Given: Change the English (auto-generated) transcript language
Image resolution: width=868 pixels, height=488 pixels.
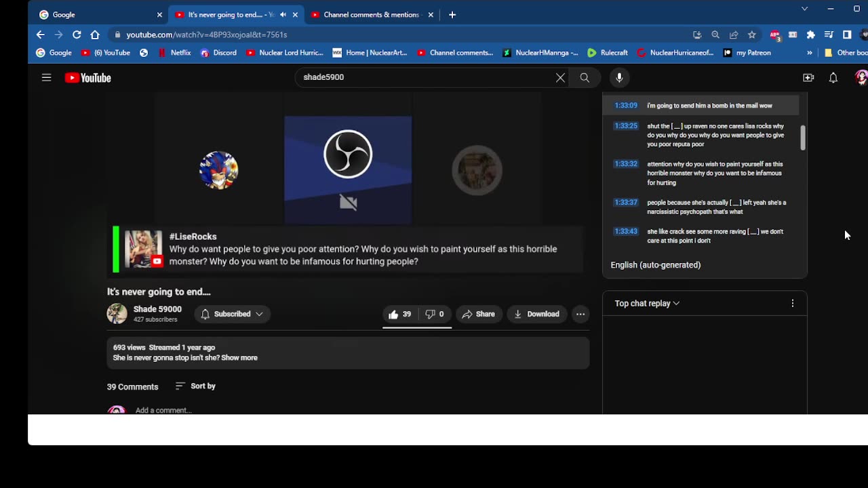Looking at the screenshot, I should 656,265.
